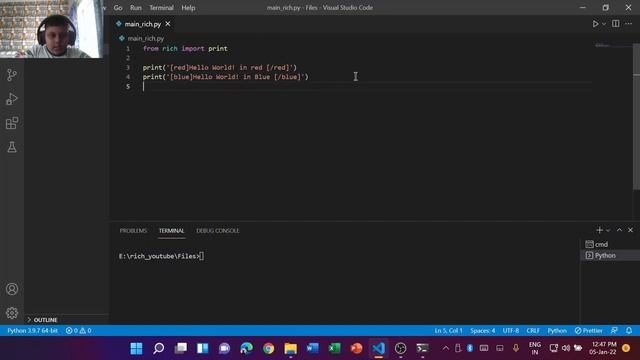
Task: Switch to the Problems panel tab
Action: click(x=133, y=231)
